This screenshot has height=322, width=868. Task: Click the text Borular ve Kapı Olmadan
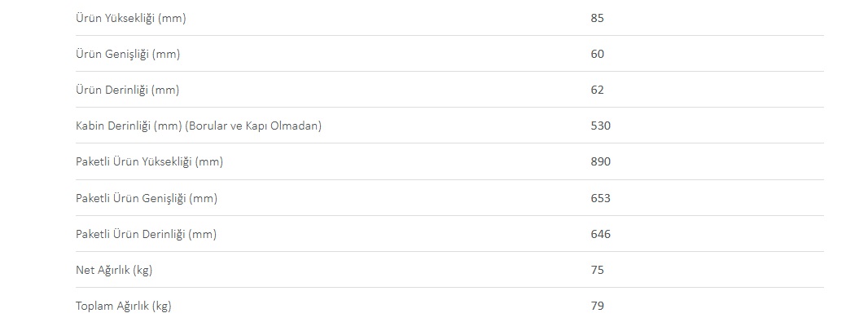(x=253, y=126)
